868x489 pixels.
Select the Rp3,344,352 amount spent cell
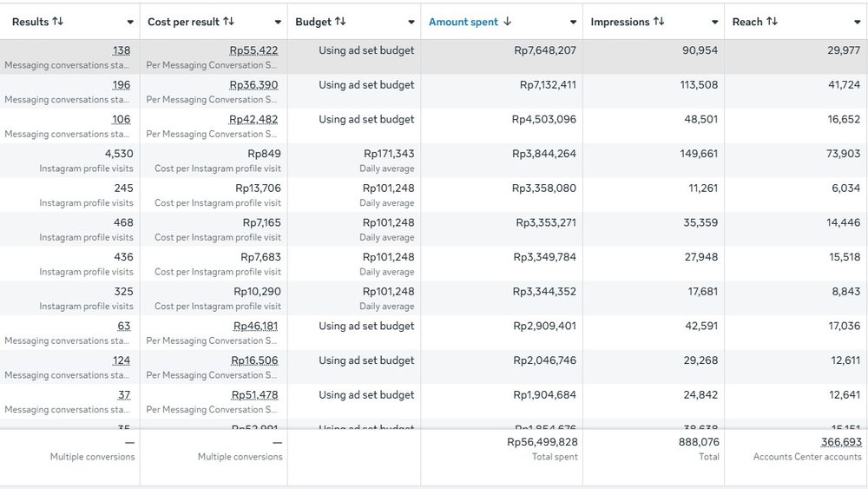click(502, 298)
